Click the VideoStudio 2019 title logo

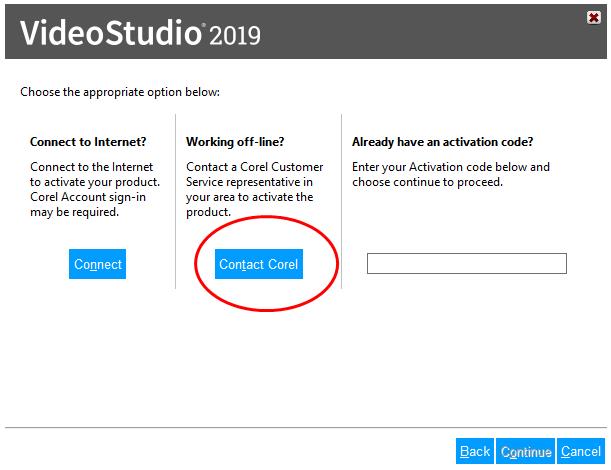click(x=140, y=33)
